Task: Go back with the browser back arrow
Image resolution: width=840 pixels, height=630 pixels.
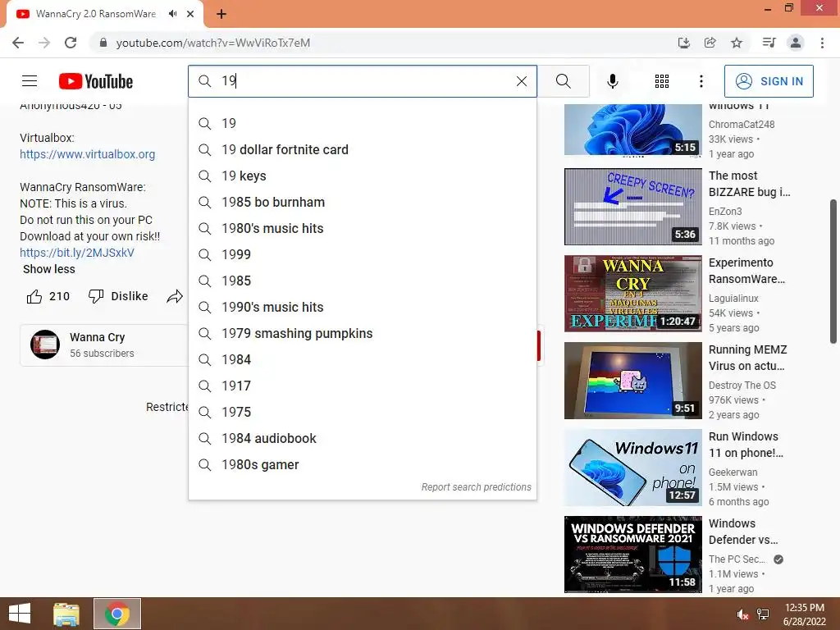Action: pyautogui.click(x=18, y=43)
